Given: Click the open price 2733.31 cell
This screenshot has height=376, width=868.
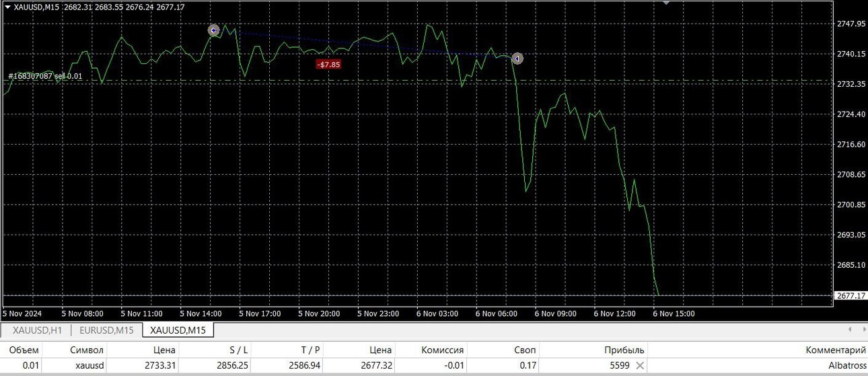Looking at the screenshot, I should pos(159,366).
